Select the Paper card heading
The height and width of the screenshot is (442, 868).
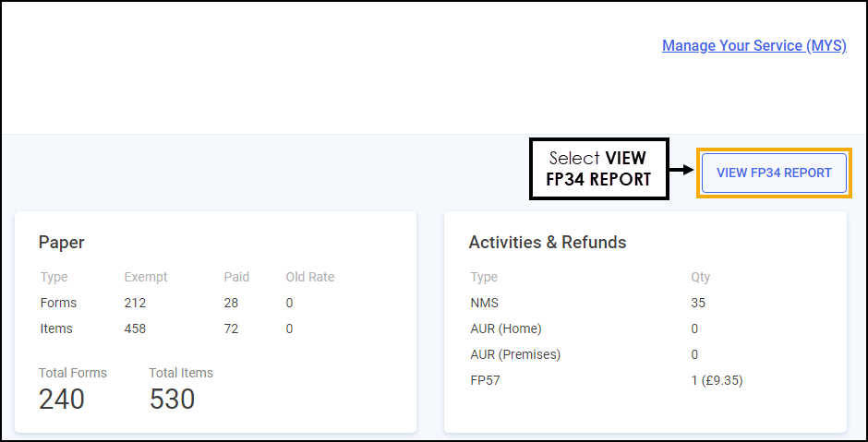[62, 243]
